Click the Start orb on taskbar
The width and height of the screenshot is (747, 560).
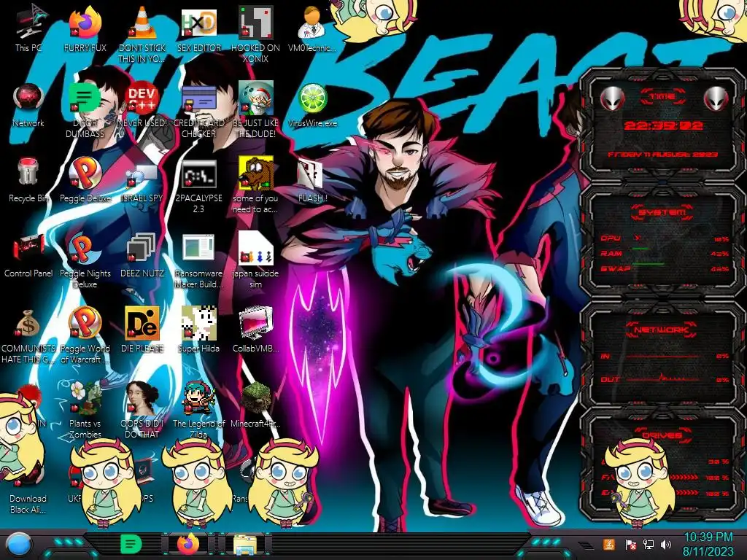coord(18,544)
